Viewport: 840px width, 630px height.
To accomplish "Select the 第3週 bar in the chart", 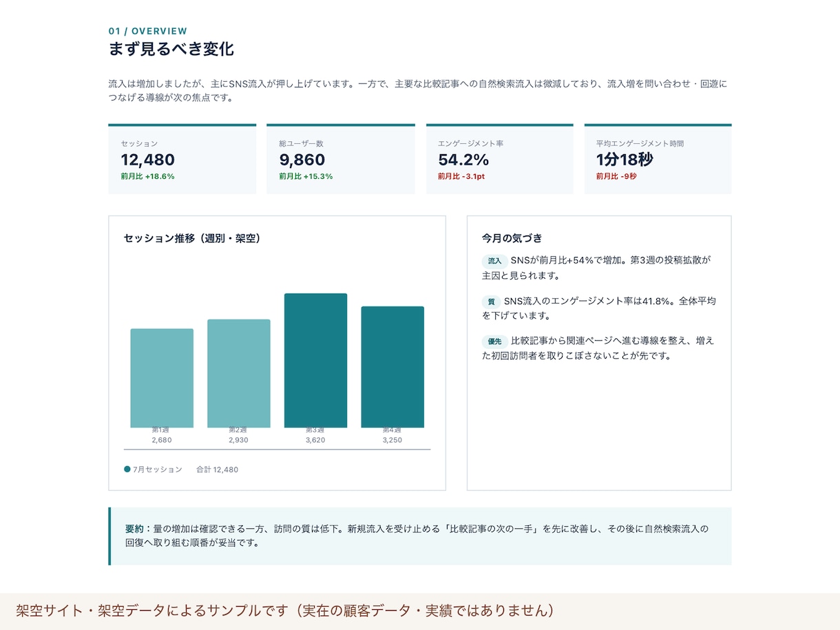I will click(x=315, y=361).
